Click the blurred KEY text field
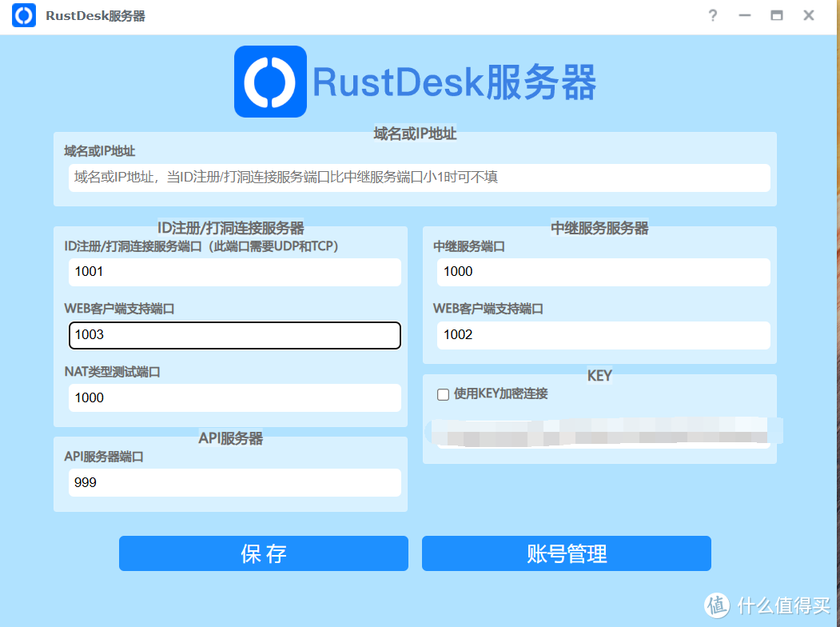 point(603,434)
